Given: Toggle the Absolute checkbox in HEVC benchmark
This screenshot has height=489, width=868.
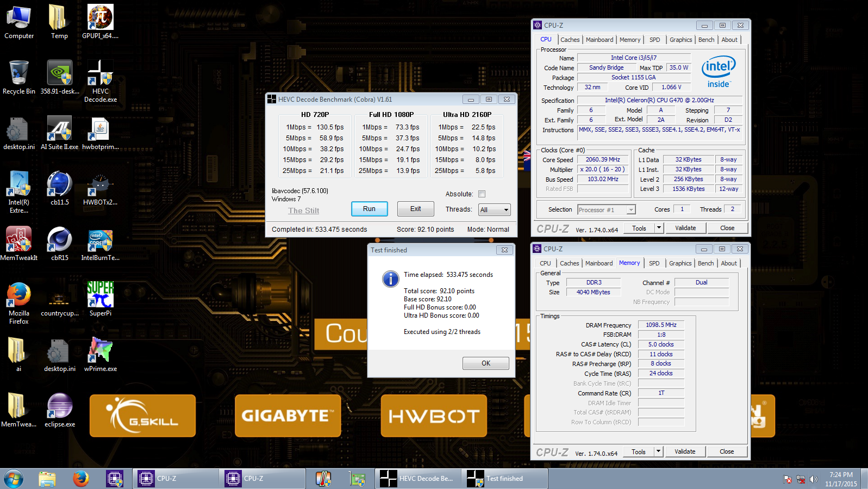Looking at the screenshot, I should click(482, 194).
